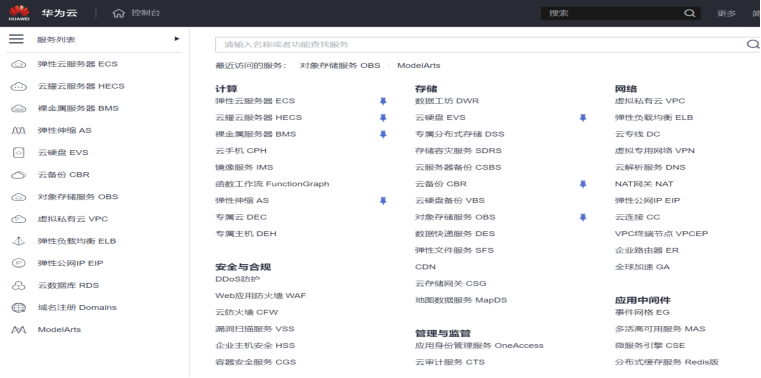
Task: Open recently visited ModelArts link
Action: point(419,66)
